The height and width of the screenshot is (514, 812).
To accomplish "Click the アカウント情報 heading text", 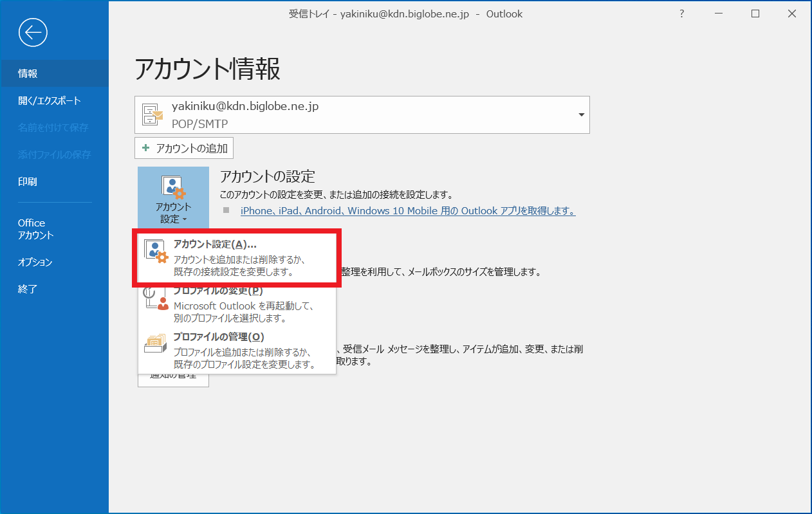I will pyautogui.click(x=208, y=68).
